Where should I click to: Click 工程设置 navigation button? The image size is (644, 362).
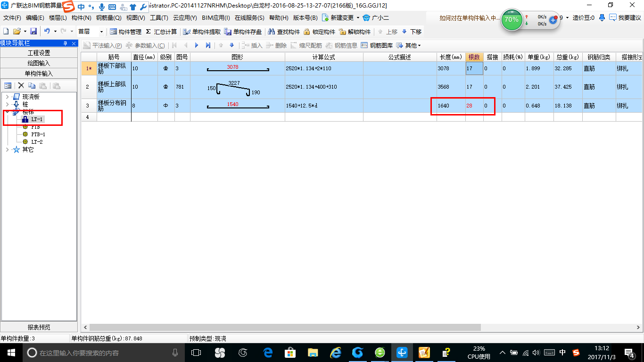(39, 53)
